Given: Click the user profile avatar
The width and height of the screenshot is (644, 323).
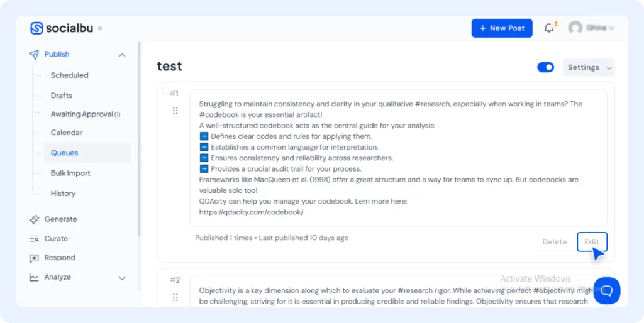Looking at the screenshot, I should pyautogui.click(x=575, y=28).
